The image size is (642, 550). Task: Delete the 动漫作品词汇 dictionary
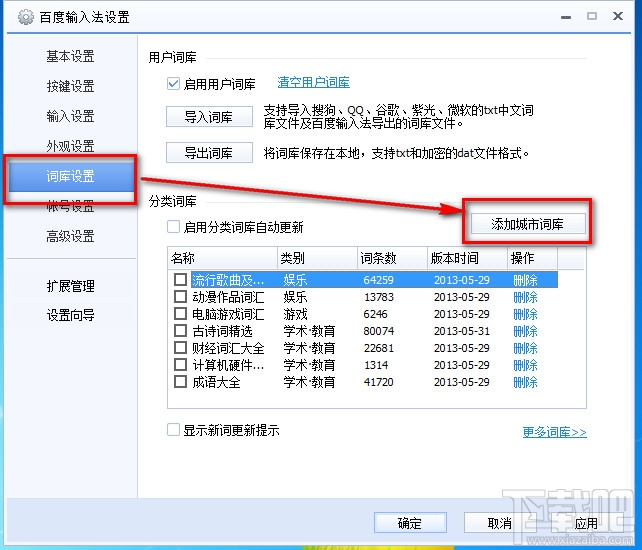pyautogui.click(x=525, y=297)
